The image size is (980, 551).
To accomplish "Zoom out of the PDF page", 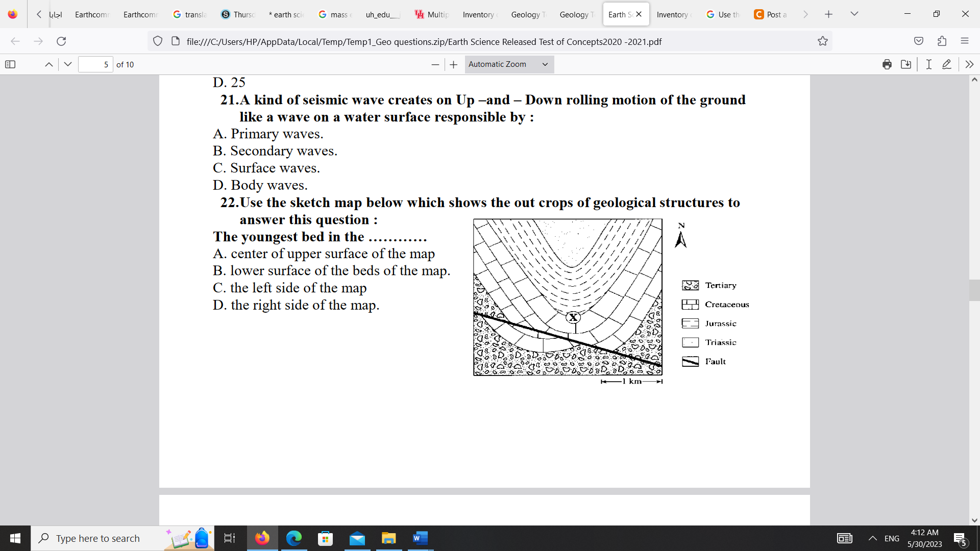I will [x=435, y=64].
